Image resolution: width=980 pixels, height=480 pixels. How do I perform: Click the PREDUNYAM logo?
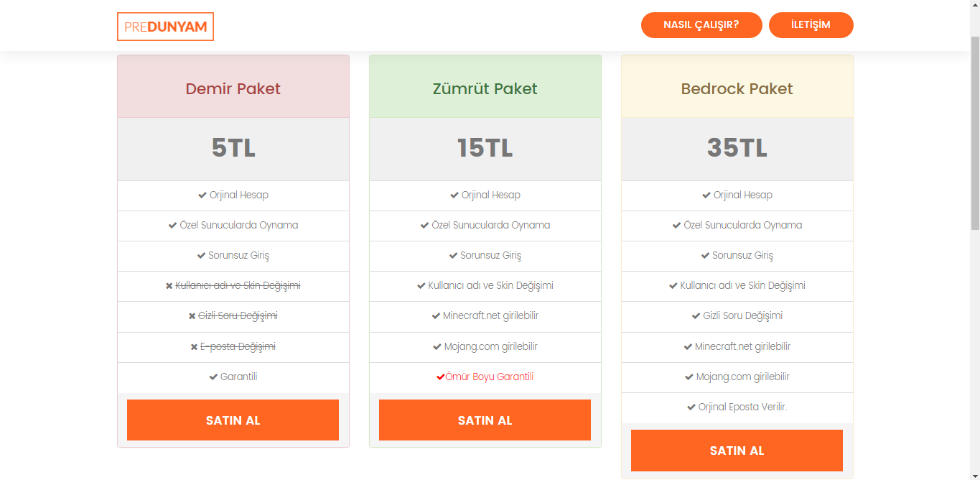coord(165,27)
